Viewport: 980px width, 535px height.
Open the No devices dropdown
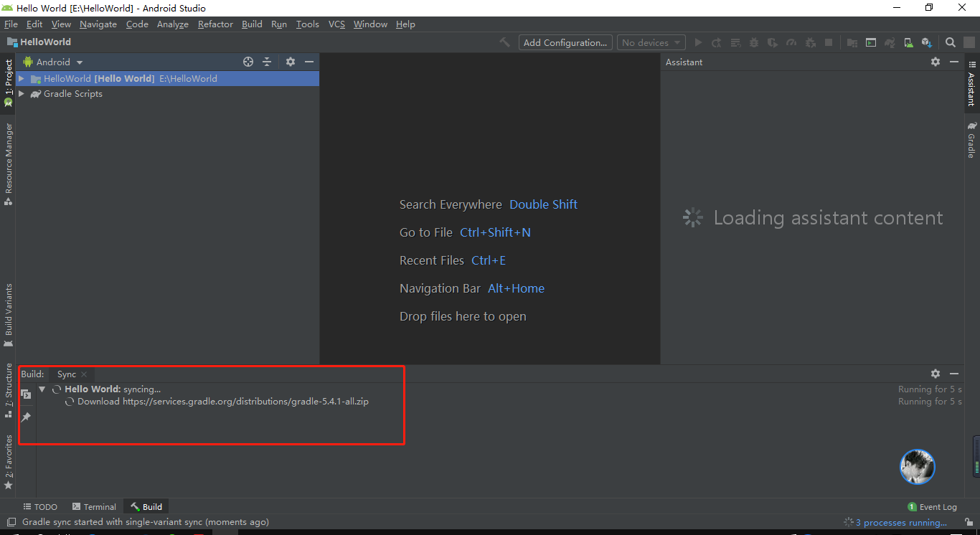coord(651,42)
